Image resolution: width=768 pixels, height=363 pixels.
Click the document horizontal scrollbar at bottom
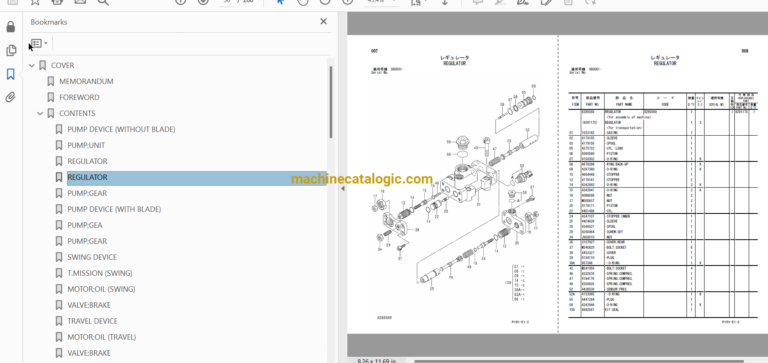pyautogui.click(x=579, y=362)
